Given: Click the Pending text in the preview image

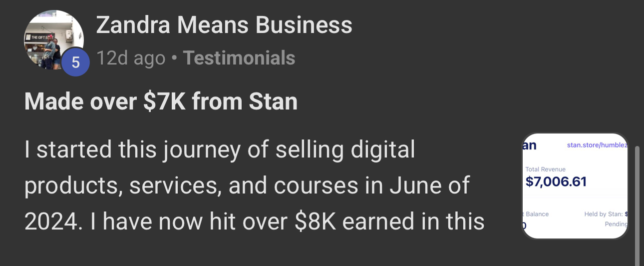Looking at the screenshot, I should [616, 224].
